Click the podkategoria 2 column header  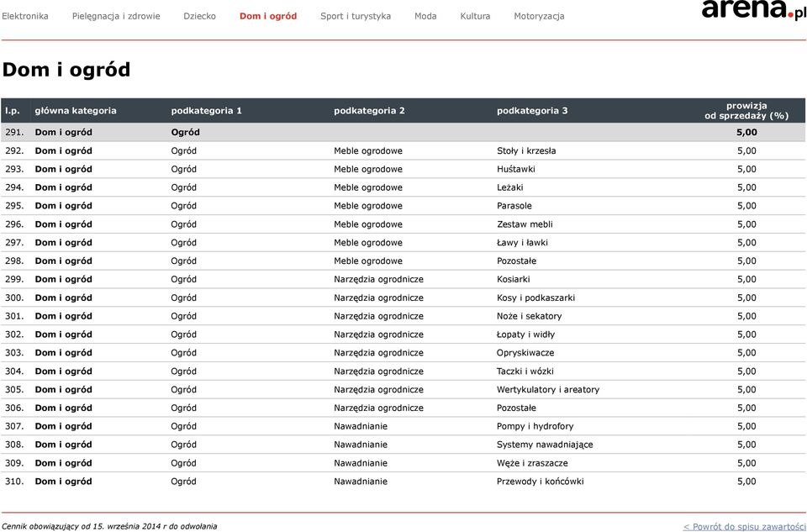[x=369, y=111]
